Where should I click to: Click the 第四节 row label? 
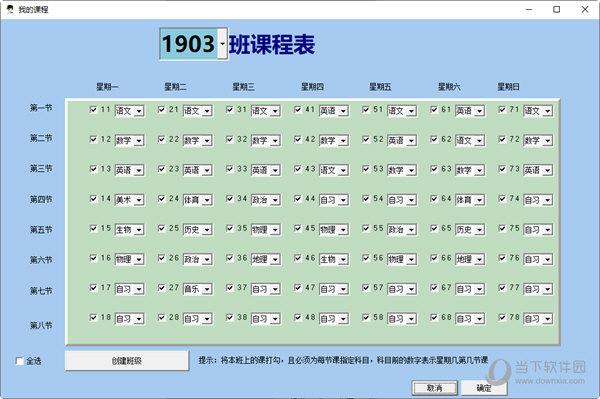(x=41, y=199)
